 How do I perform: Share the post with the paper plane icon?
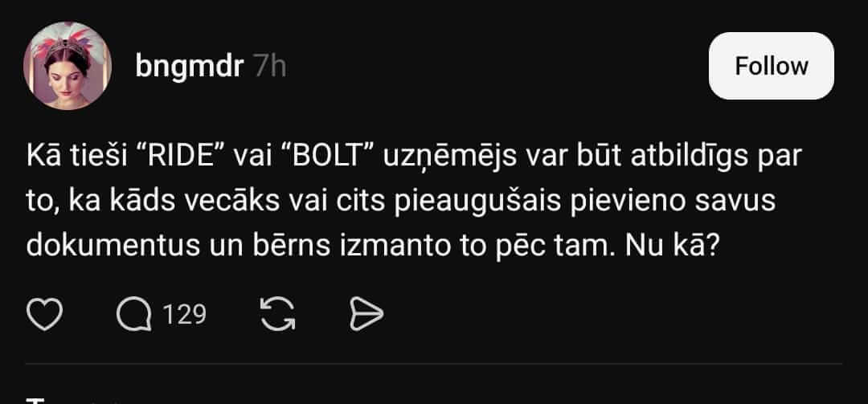pos(366,315)
